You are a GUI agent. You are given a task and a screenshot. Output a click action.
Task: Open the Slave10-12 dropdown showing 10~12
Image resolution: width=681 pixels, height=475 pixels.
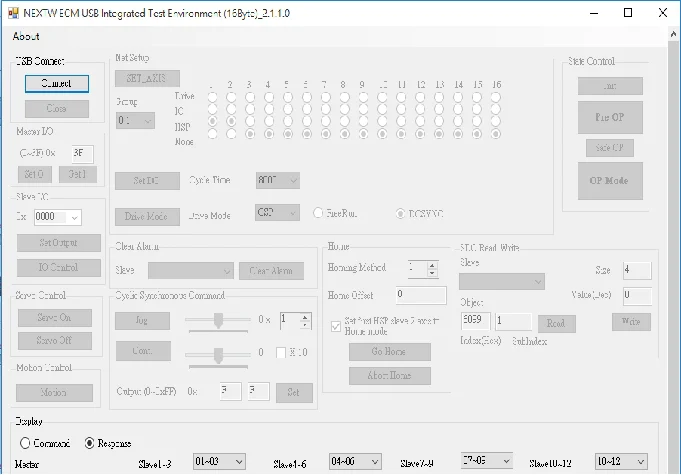[x=621, y=462]
